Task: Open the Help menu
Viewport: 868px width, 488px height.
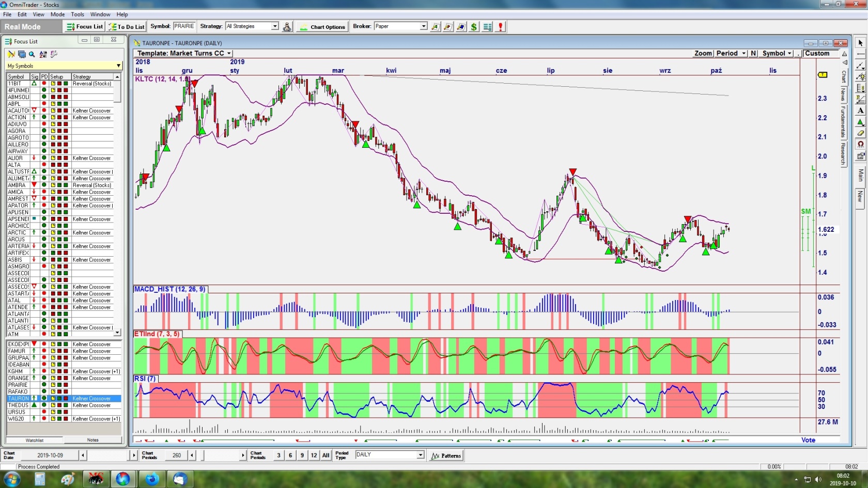Action: point(122,14)
